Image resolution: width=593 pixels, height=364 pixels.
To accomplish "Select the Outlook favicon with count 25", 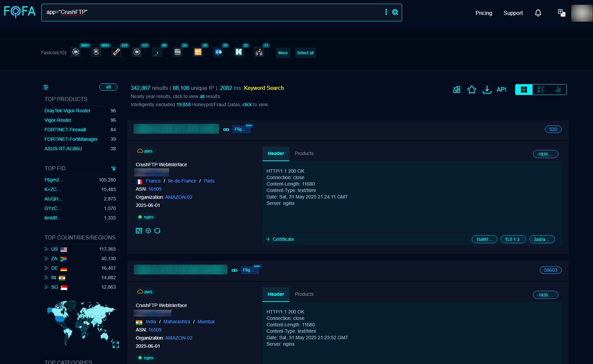I will [x=218, y=52].
